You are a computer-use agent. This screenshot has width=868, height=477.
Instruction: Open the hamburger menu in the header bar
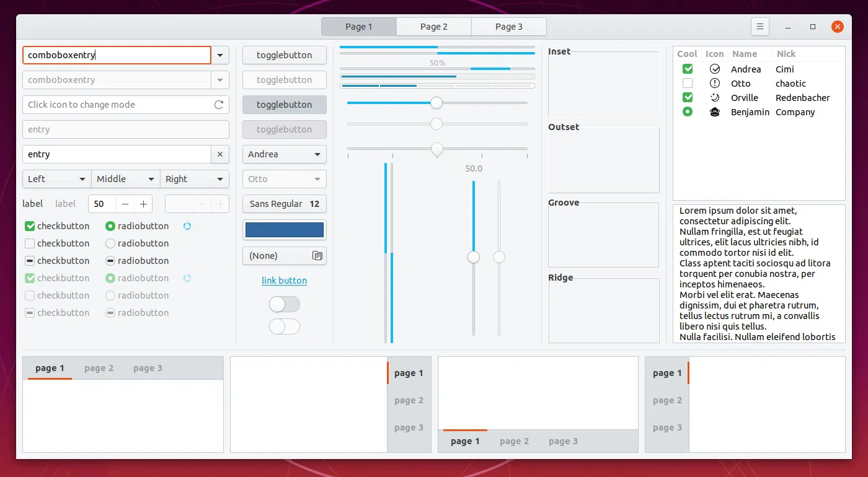click(x=759, y=27)
